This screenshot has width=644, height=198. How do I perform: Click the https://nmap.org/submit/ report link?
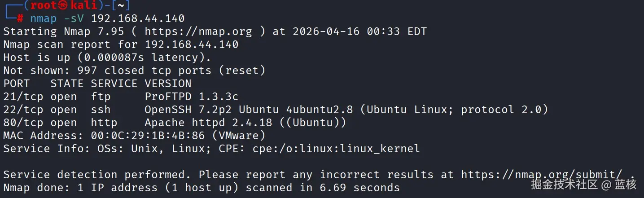click(541, 175)
